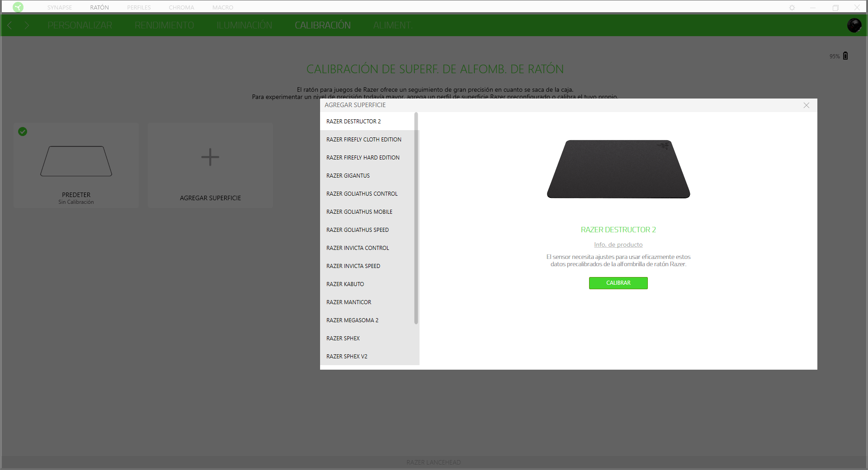Viewport: 868px width, 470px height.
Task: Select Razer Sphex surface
Action: [367, 338]
